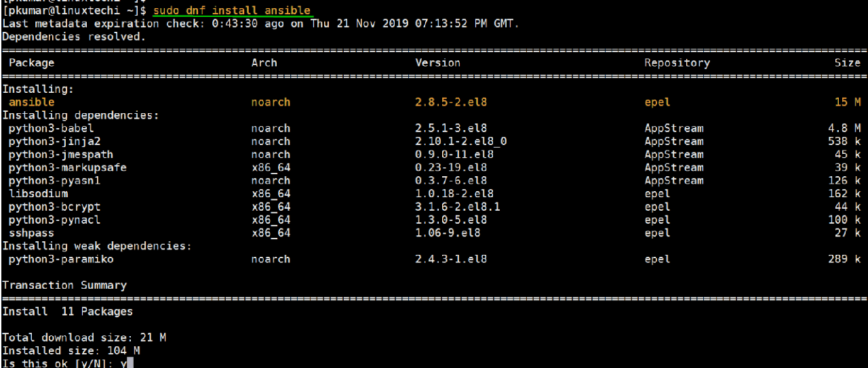This screenshot has width=868, height=368.
Task: Click the python3-paramiko package name
Action: [x=61, y=259]
